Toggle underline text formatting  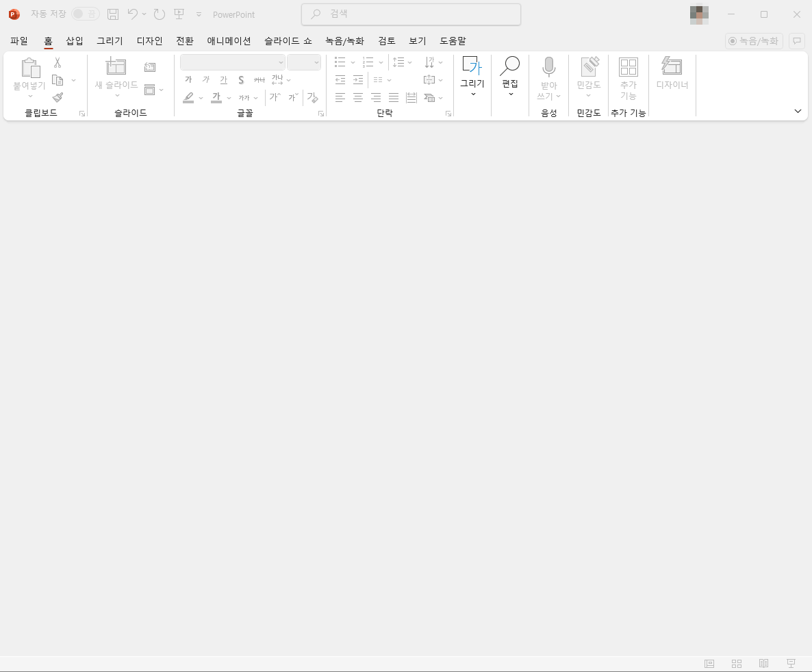224,80
